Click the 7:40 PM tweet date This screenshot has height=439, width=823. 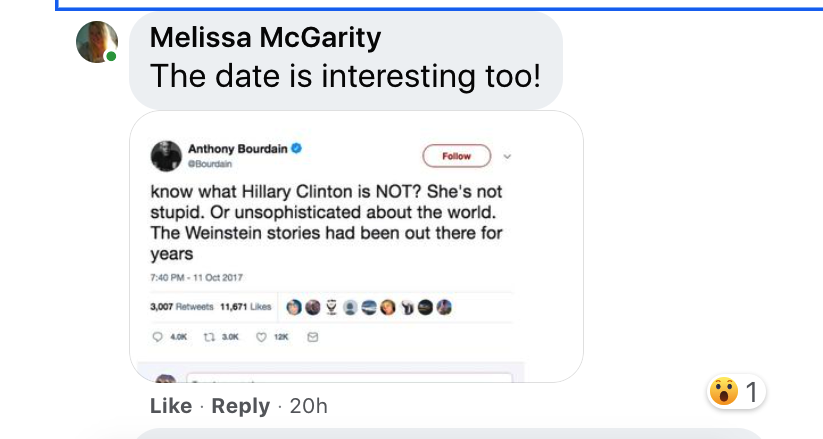click(x=196, y=277)
